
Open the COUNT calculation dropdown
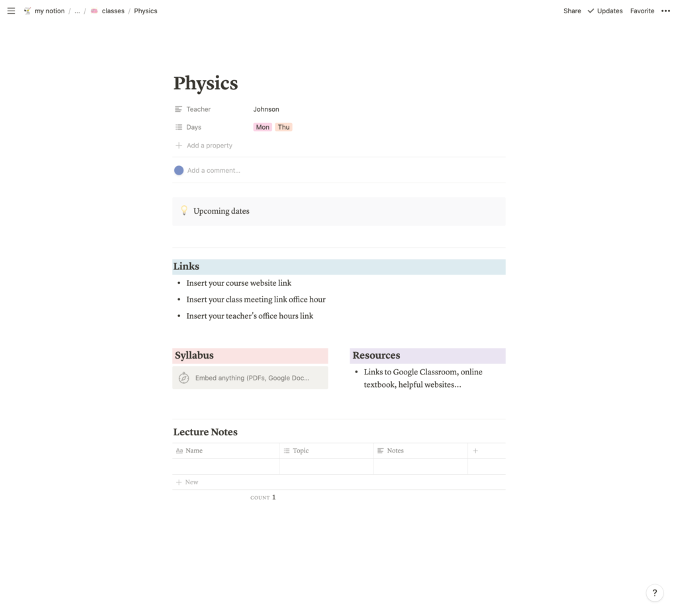coord(263,497)
